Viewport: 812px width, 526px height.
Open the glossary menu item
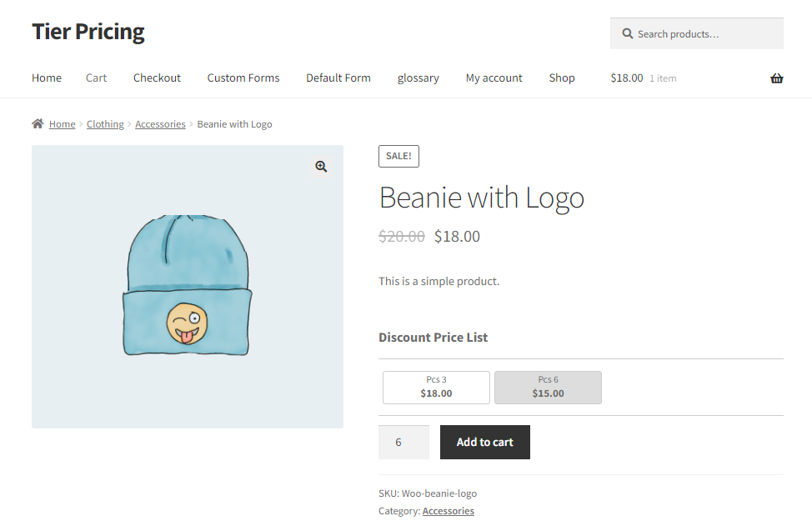[x=418, y=78]
